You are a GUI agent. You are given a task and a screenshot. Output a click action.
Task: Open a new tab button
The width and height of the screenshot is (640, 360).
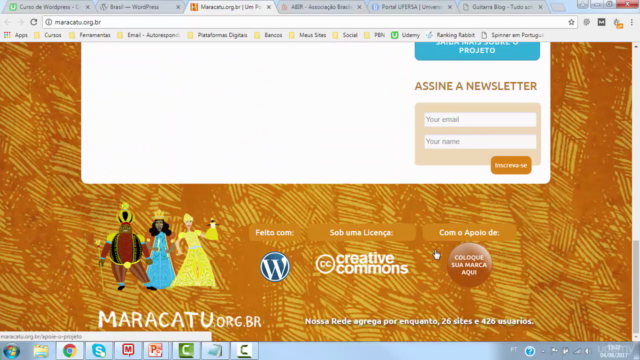pyautogui.click(x=558, y=7)
